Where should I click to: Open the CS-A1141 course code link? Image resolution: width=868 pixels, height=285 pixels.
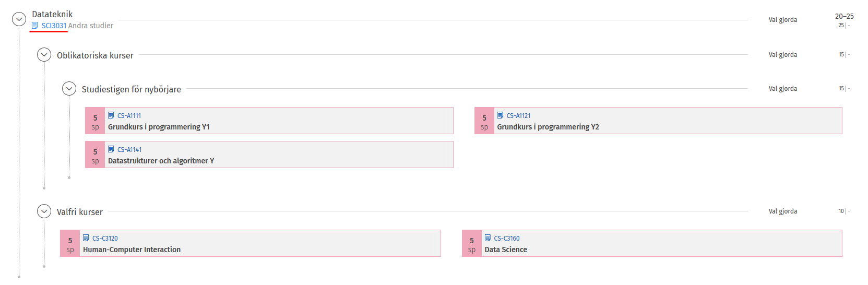pyautogui.click(x=129, y=150)
